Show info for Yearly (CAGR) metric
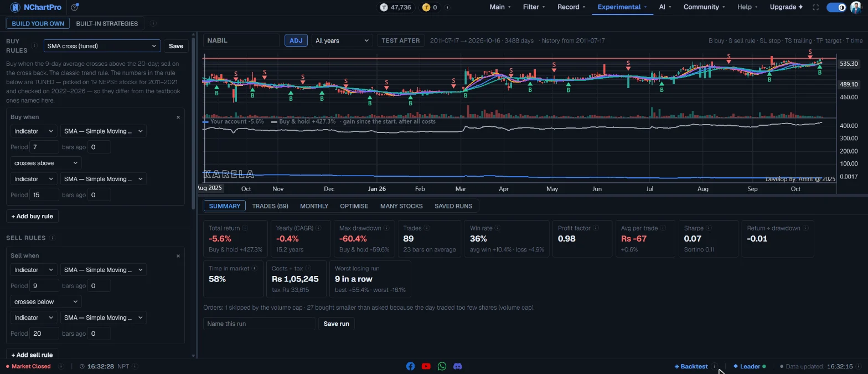The height and width of the screenshot is (374, 868). [318, 228]
